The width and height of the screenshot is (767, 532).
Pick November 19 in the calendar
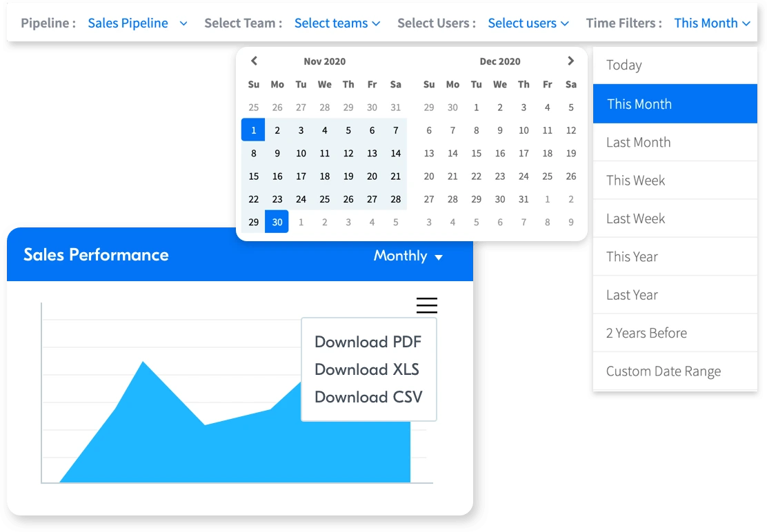click(x=348, y=176)
